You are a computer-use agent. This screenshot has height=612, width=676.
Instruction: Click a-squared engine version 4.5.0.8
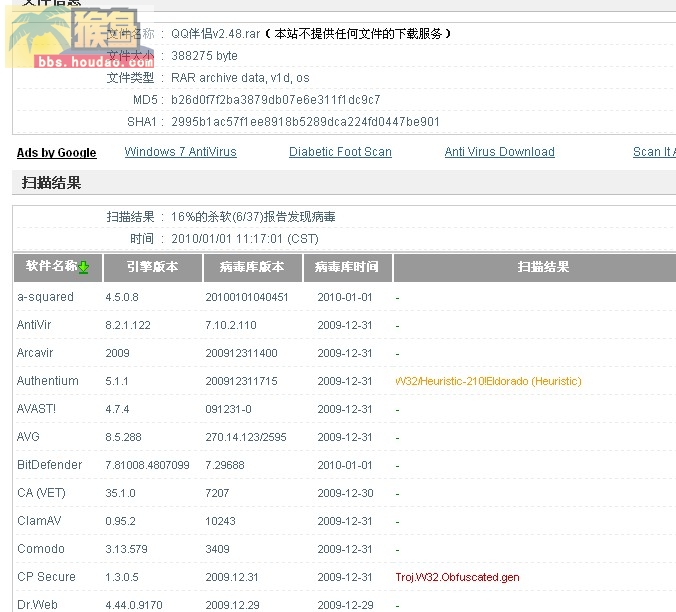pyautogui.click(x=122, y=297)
